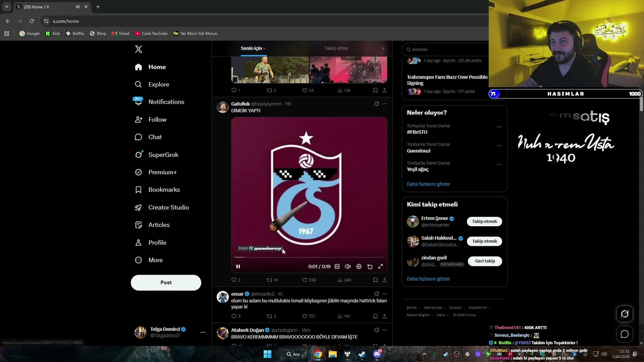The width and height of the screenshot is (644, 362).
Task: Open the Notifications page
Action: point(159,102)
